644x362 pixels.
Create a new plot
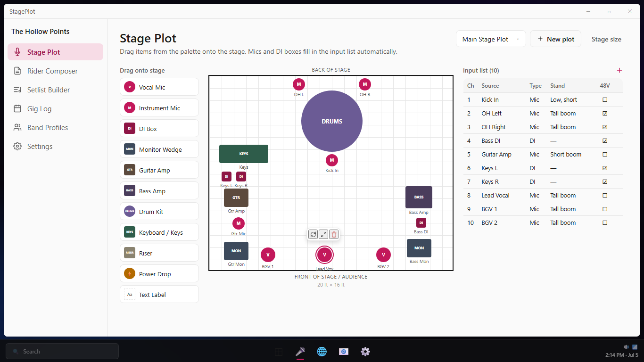pyautogui.click(x=555, y=39)
